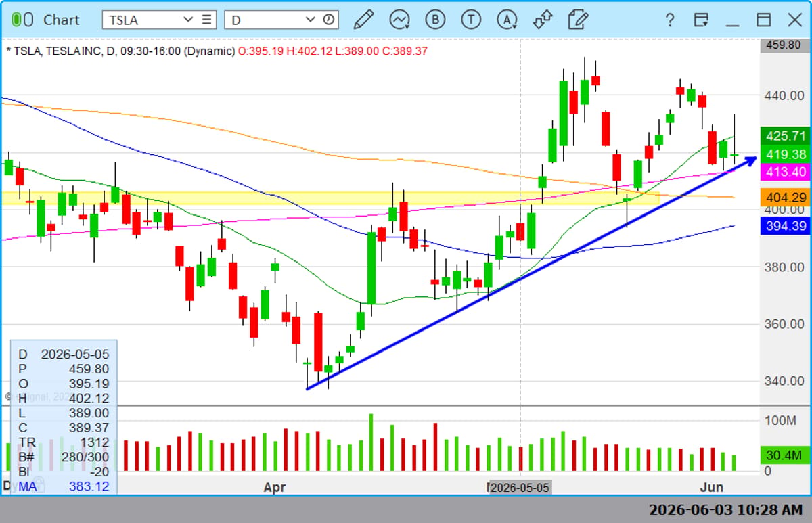Click the O:395.19 value in chart header
This screenshot has height=523, width=812.
pos(261,51)
